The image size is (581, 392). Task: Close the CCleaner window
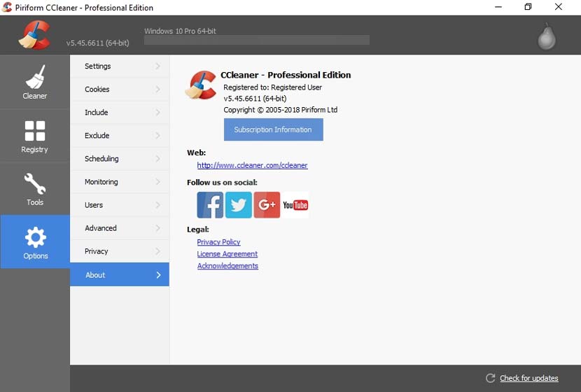pos(559,7)
